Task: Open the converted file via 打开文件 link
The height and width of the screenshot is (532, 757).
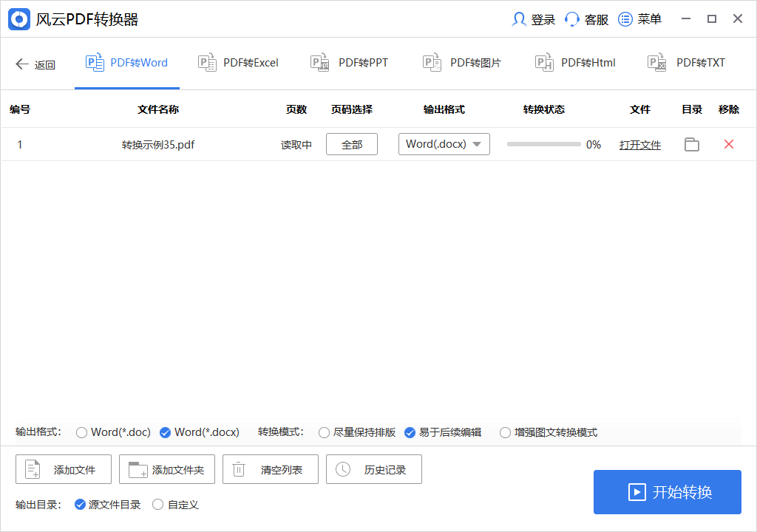Action: pyautogui.click(x=639, y=144)
